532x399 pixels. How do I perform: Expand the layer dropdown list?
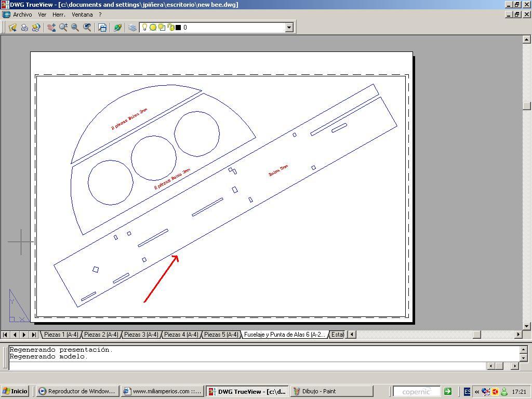coord(289,28)
